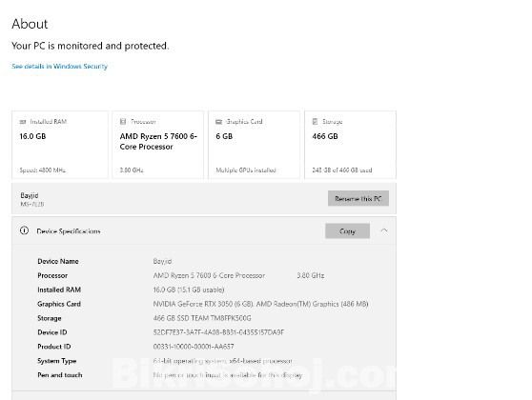Click the Product ID value text

[194, 347]
